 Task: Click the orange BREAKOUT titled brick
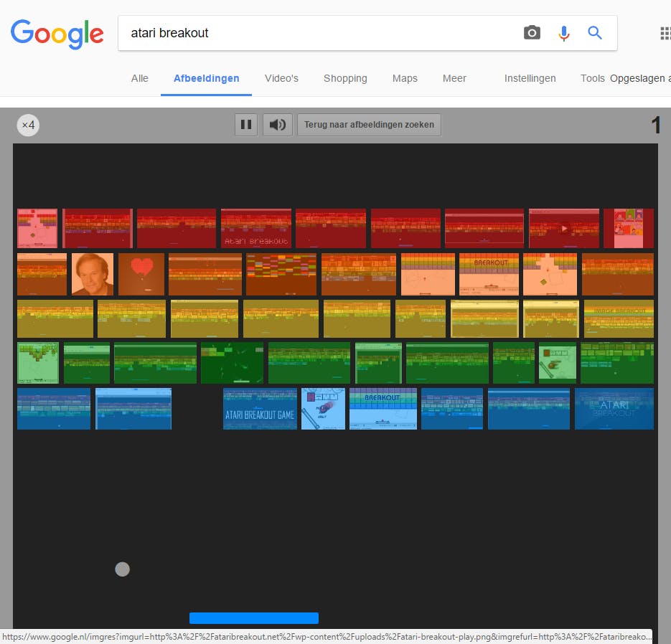pyautogui.click(x=489, y=274)
